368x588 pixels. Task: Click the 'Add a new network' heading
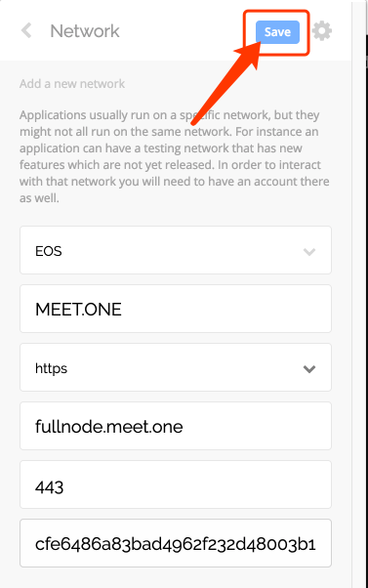72,84
